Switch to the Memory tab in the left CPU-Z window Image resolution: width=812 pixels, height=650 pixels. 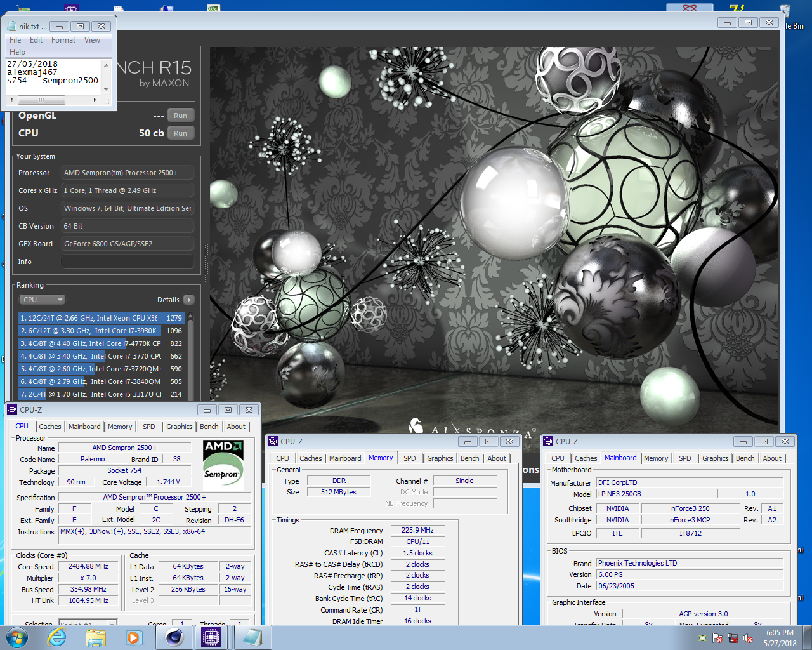point(120,427)
